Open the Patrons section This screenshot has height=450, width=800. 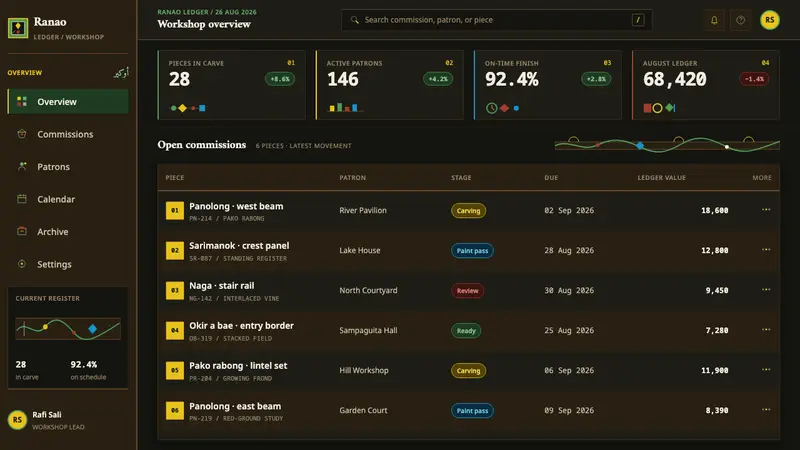(x=68, y=166)
